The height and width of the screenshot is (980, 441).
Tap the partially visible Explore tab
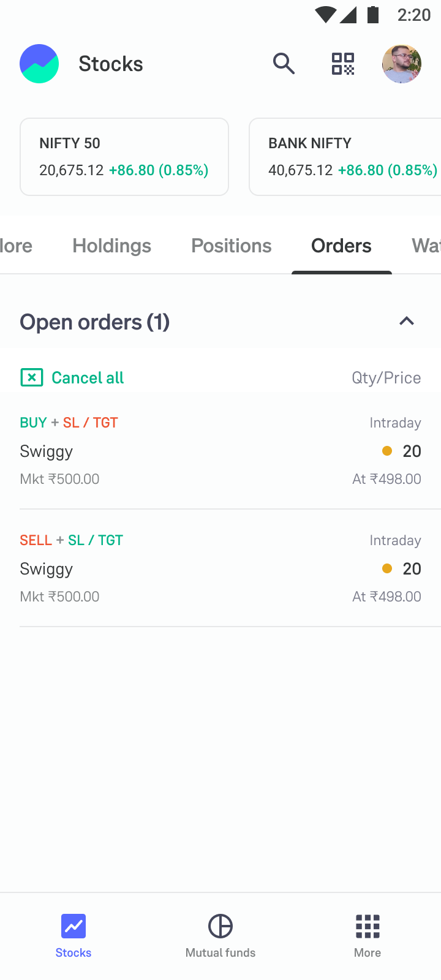coord(16,246)
